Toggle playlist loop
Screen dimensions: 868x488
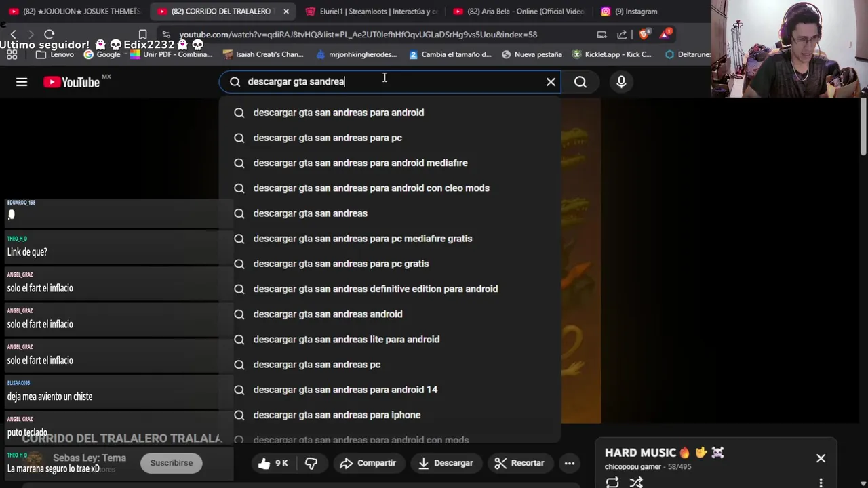click(x=612, y=482)
